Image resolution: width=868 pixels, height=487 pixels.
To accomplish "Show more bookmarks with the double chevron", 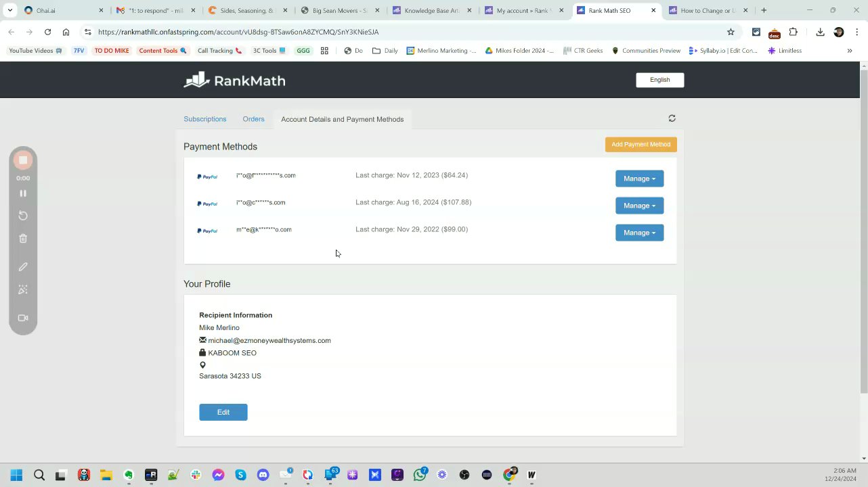I will [850, 51].
